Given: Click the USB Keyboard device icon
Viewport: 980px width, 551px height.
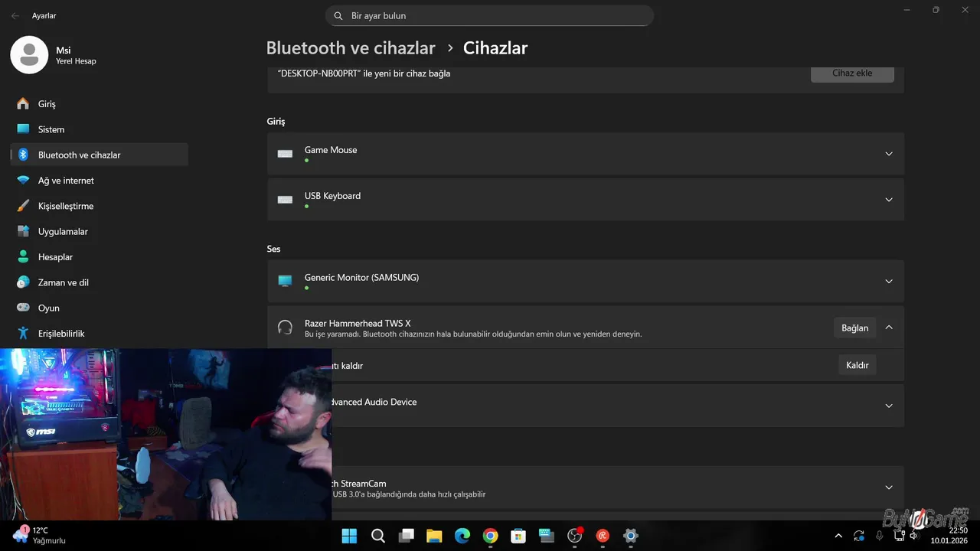Looking at the screenshot, I should 285,200.
